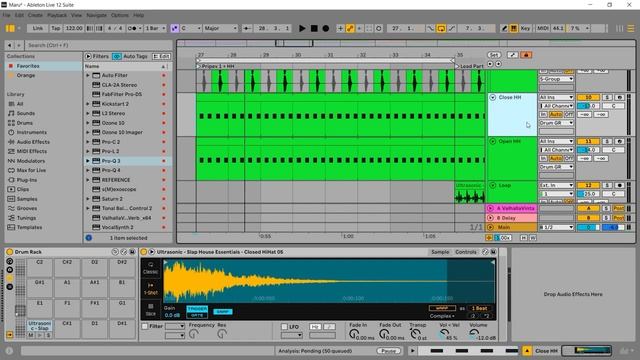Open the Create menu
The height and width of the screenshot is (360, 640).
pyautogui.click(x=35, y=15)
